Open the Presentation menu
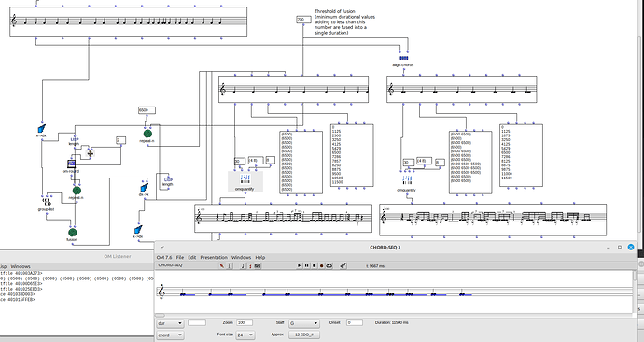The height and width of the screenshot is (342, 644). click(214, 257)
